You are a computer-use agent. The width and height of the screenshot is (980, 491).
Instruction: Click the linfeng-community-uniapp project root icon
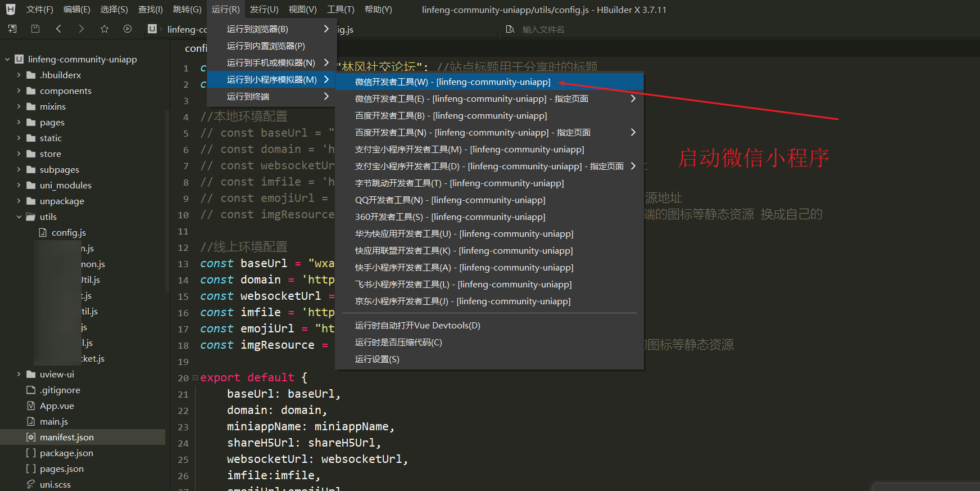pyautogui.click(x=19, y=59)
